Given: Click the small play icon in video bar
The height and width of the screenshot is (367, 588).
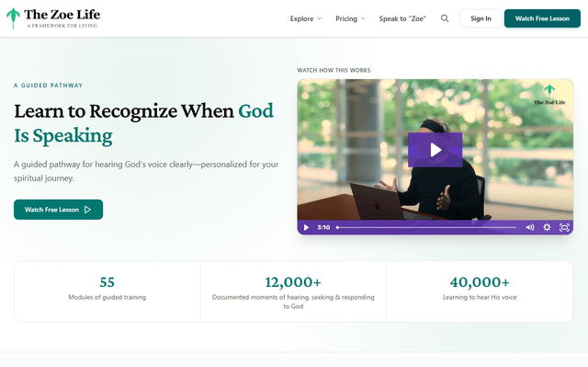Looking at the screenshot, I should 306,227.
